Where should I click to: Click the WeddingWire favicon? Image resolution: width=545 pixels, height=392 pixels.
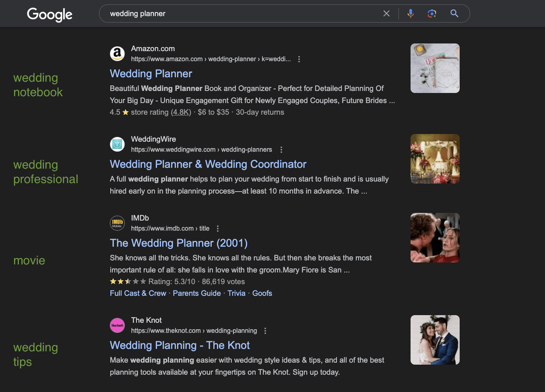tap(117, 144)
